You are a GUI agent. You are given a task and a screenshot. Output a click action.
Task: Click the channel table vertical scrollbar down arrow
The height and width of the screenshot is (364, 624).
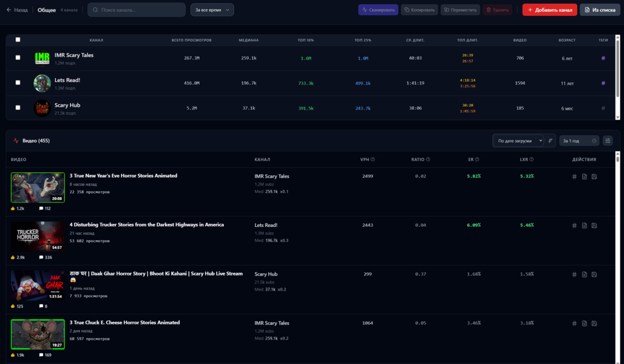click(618, 116)
